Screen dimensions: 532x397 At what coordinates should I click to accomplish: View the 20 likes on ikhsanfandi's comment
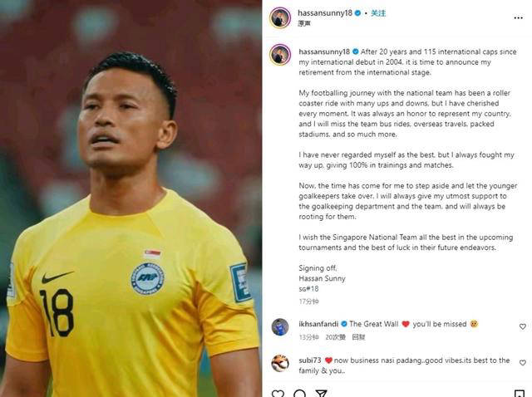[335, 337]
